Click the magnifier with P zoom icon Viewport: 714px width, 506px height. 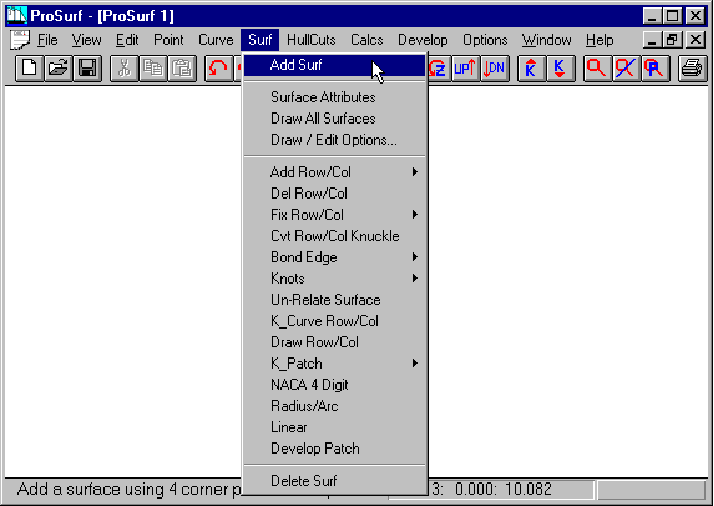[x=655, y=68]
